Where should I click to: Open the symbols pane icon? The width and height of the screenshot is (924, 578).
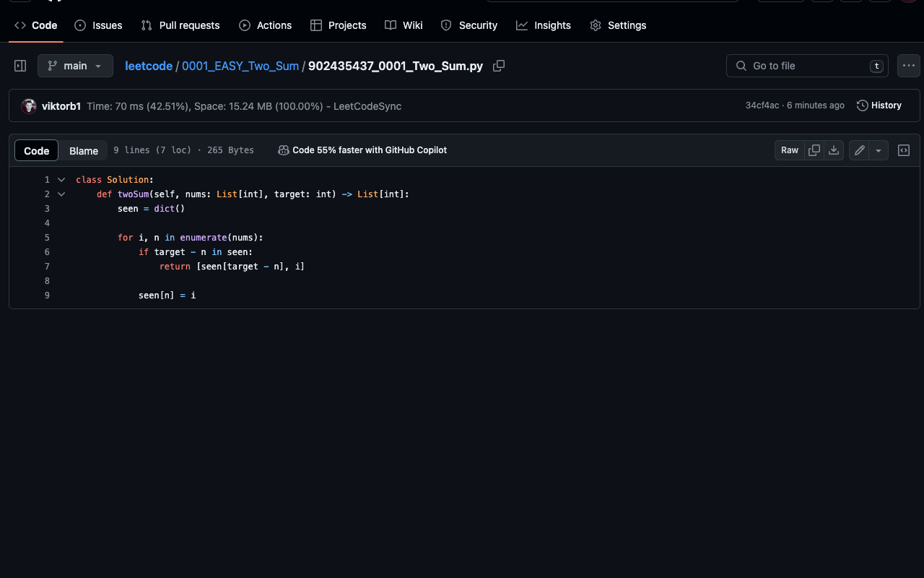pos(904,150)
